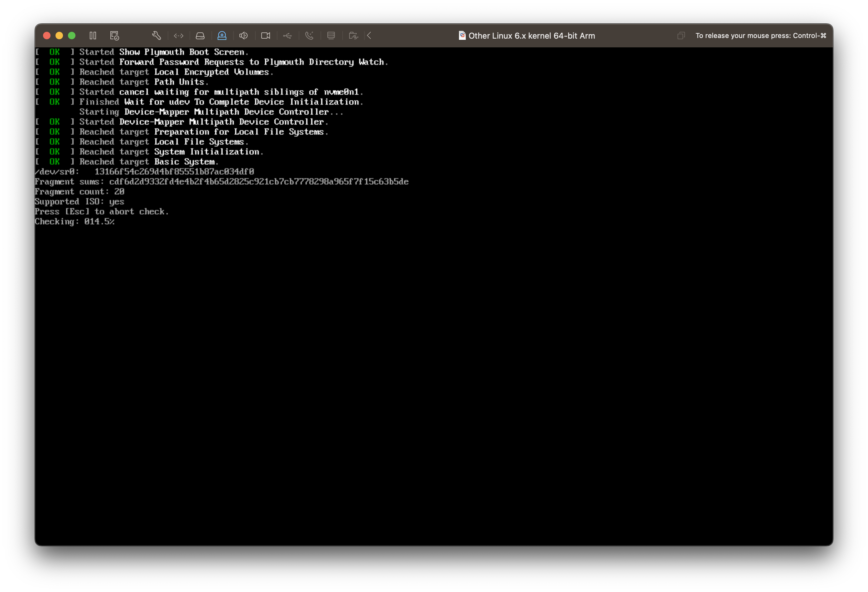The height and width of the screenshot is (592, 868).
Task: Click the red close window button
Action: 47,36
